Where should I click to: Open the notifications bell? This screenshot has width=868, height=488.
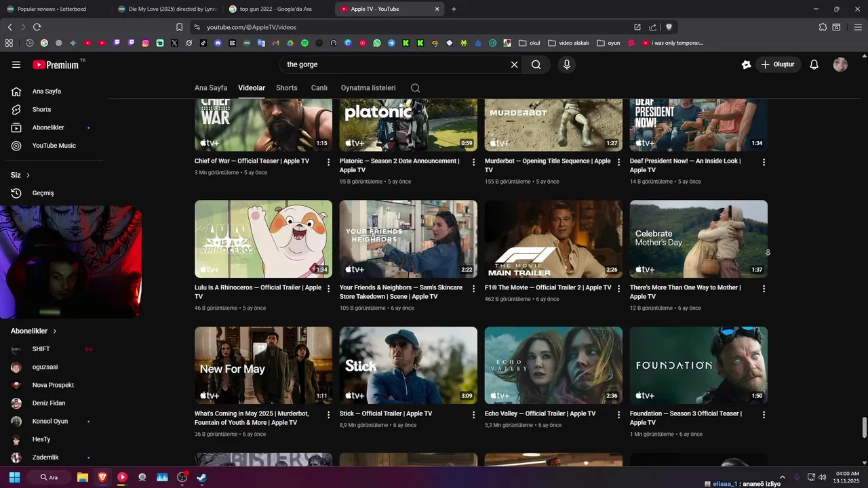click(x=814, y=65)
